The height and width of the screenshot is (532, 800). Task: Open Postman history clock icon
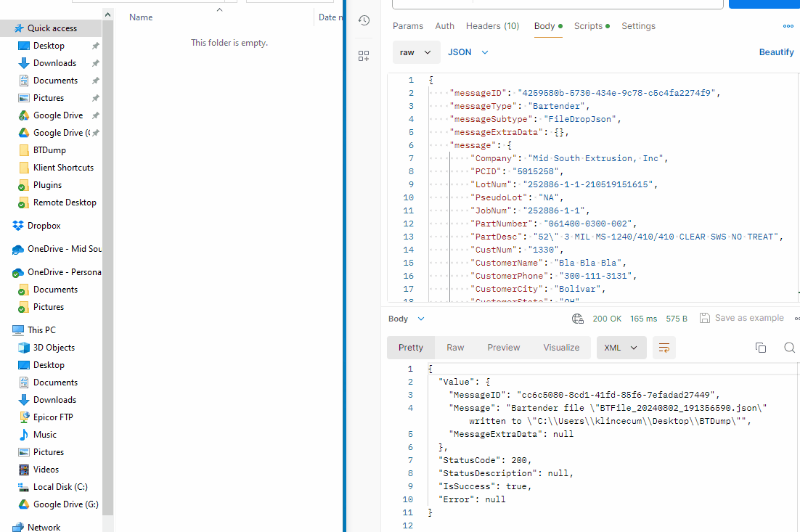coord(364,20)
